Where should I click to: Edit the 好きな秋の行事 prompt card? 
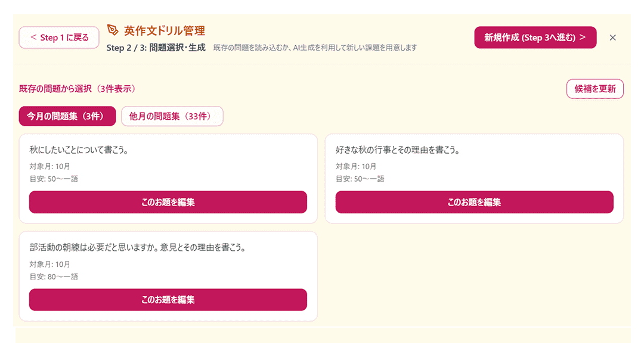474,202
